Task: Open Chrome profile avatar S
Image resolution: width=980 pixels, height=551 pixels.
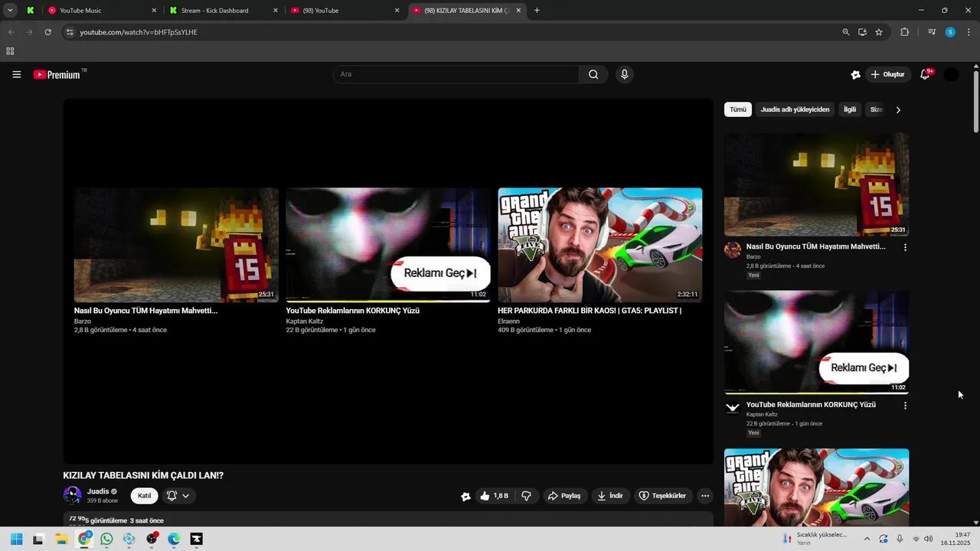Action: 950,32
